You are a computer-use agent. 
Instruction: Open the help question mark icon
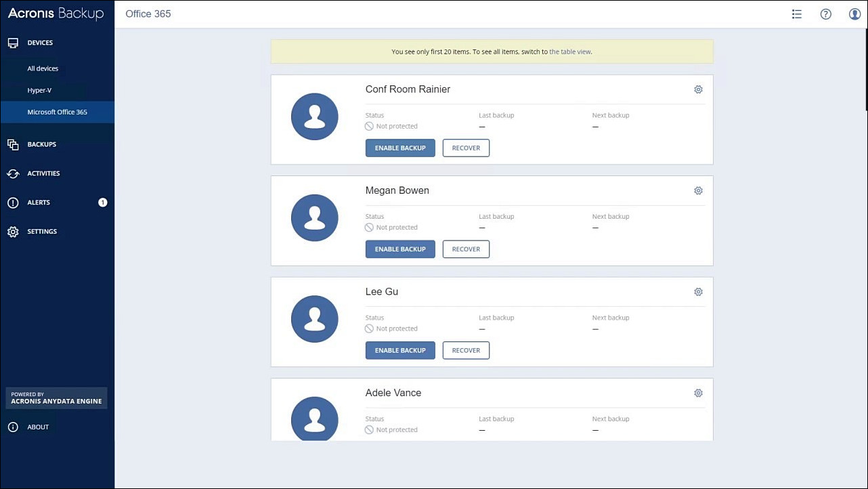click(825, 14)
